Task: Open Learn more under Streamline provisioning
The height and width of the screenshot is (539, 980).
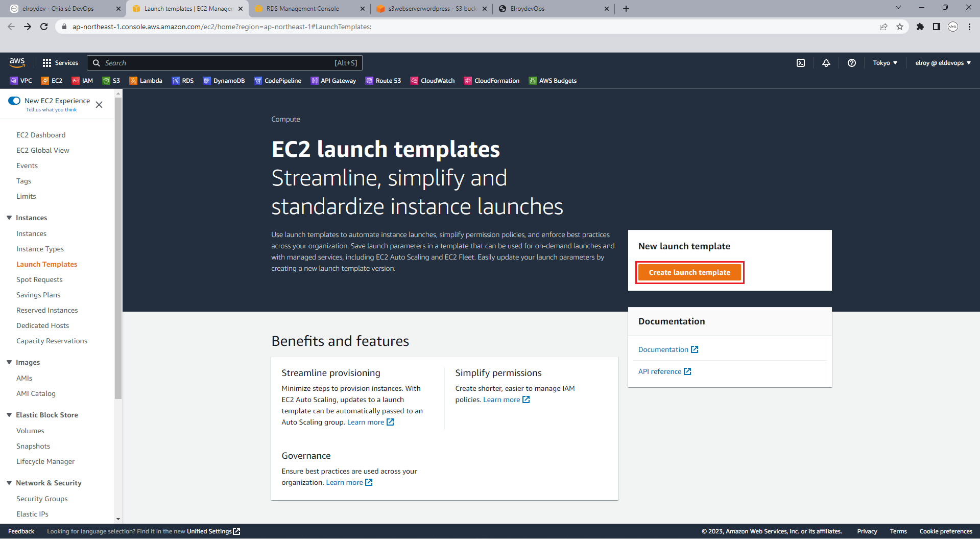Action: click(370, 422)
